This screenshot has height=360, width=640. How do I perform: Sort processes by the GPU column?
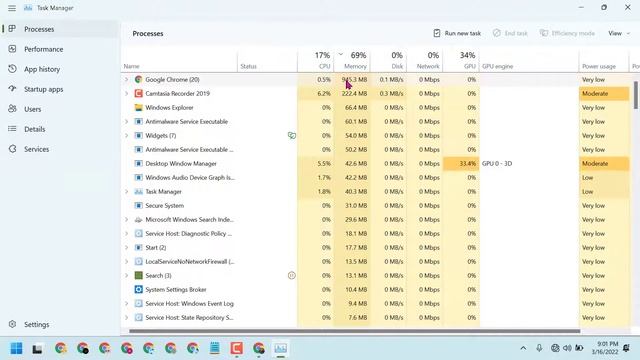(x=461, y=60)
